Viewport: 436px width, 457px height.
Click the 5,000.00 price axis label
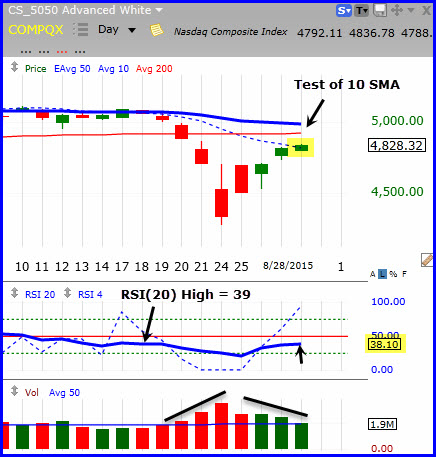point(397,121)
